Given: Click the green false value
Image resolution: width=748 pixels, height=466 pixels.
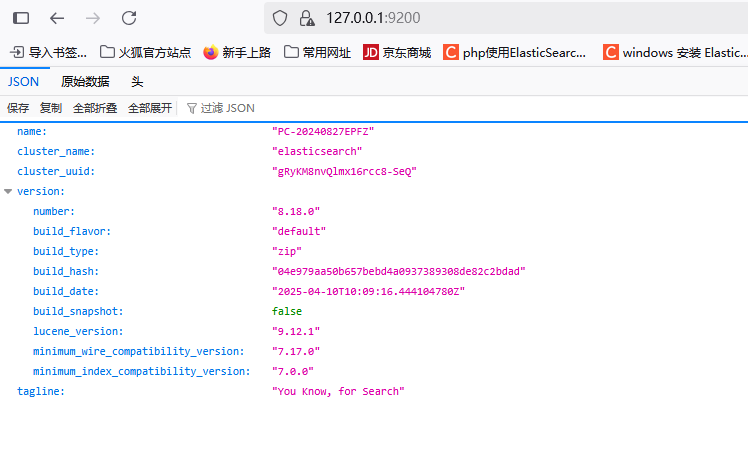Looking at the screenshot, I should (287, 311).
